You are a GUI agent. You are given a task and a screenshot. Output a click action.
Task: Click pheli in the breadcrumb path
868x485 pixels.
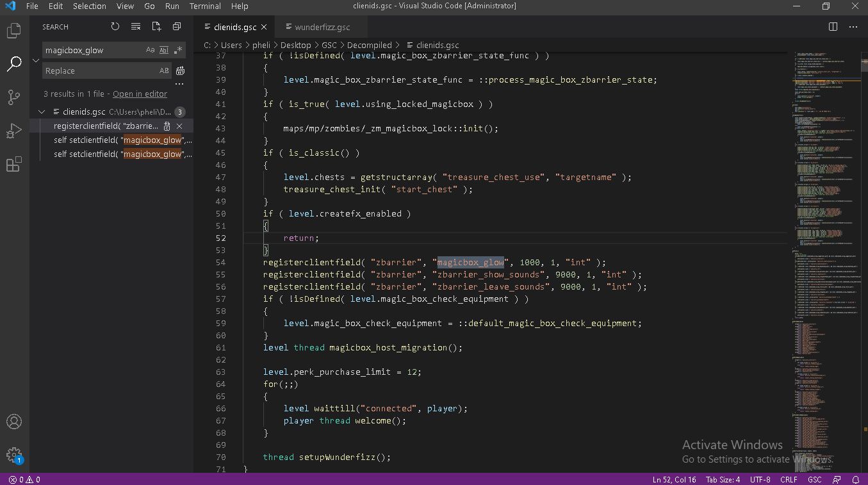pos(263,45)
